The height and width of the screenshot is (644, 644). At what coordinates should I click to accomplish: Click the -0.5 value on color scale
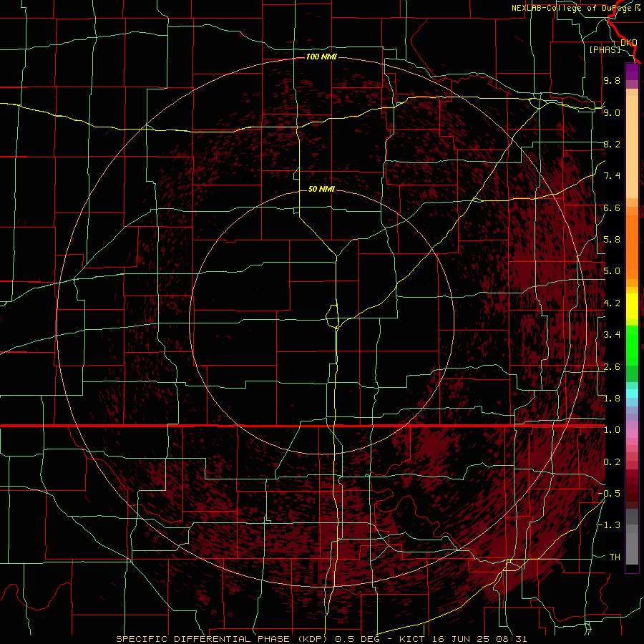click(610, 494)
